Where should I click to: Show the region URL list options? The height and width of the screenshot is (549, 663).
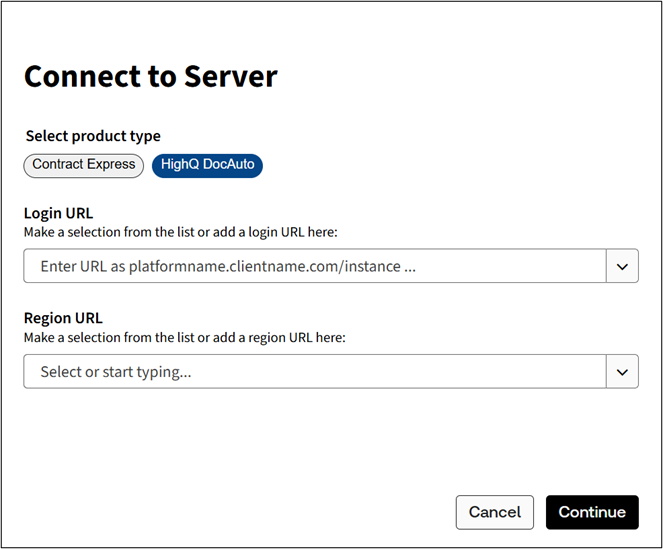tap(622, 372)
